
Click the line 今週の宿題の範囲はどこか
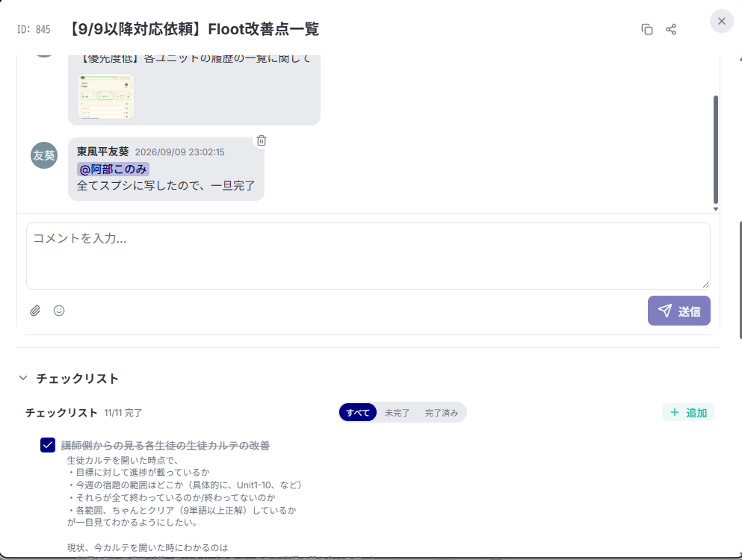185,485
